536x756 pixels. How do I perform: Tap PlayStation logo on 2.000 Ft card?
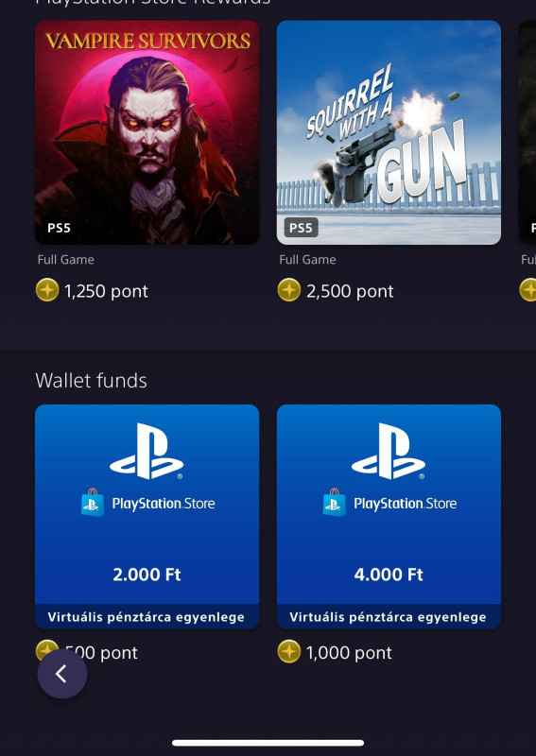(147, 452)
